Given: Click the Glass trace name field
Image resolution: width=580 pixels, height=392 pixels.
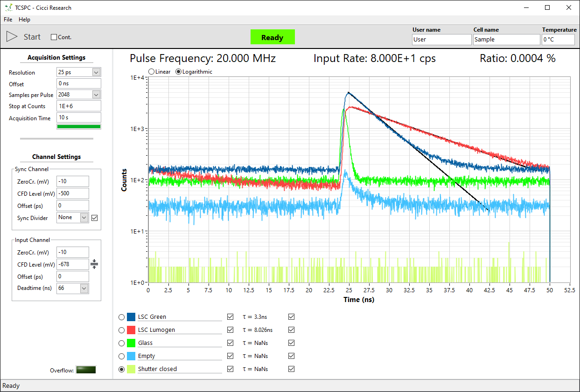Looking at the screenshot, I should point(180,343).
